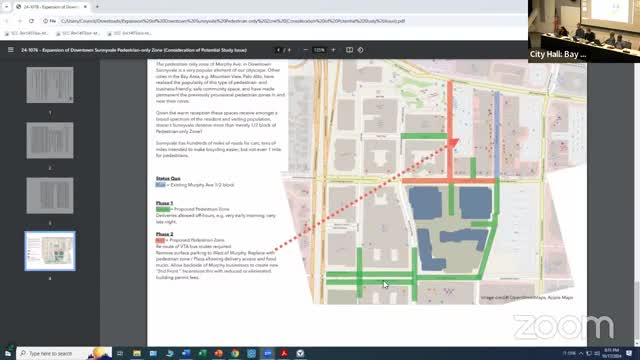Click the image credit caption on map
640x360 pixels.
pos(527,298)
